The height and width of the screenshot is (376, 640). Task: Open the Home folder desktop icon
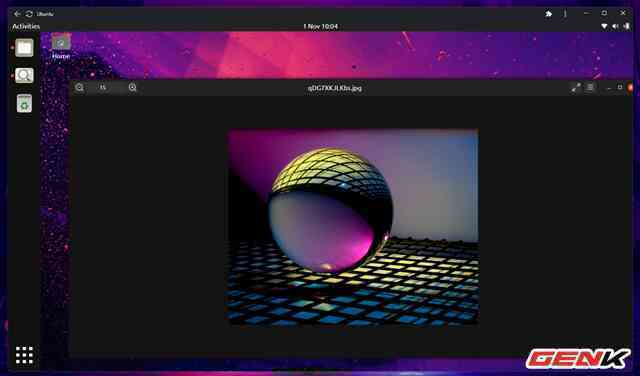[x=61, y=46]
